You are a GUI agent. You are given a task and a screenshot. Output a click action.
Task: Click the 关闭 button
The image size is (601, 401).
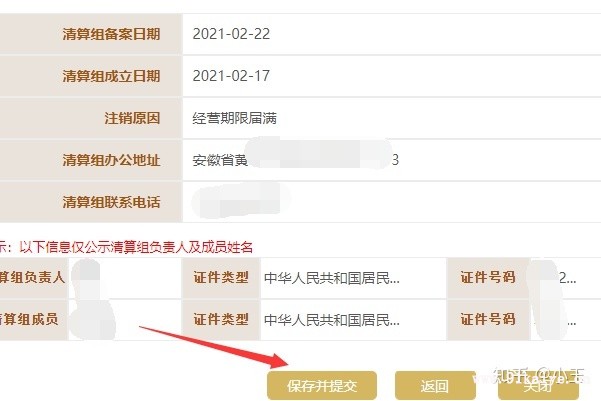[538, 385]
